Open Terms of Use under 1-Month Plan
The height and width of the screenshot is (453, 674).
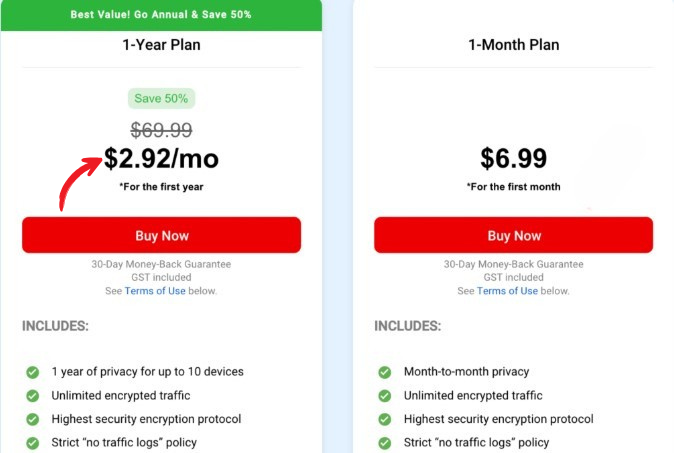click(507, 291)
